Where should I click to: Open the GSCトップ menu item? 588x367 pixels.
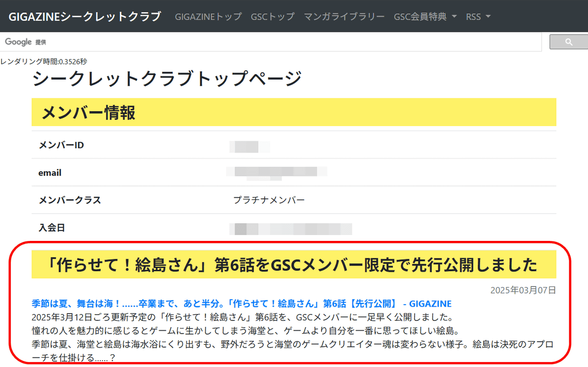pos(272,17)
